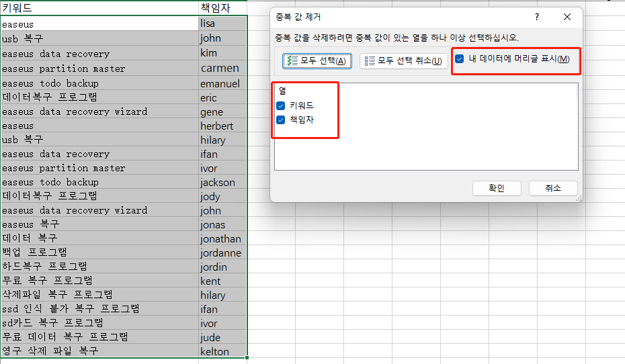The height and width of the screenshot is (364, 625).
Task: Select the cell containing 'emanuel'
Action: (x=223, y=84)
